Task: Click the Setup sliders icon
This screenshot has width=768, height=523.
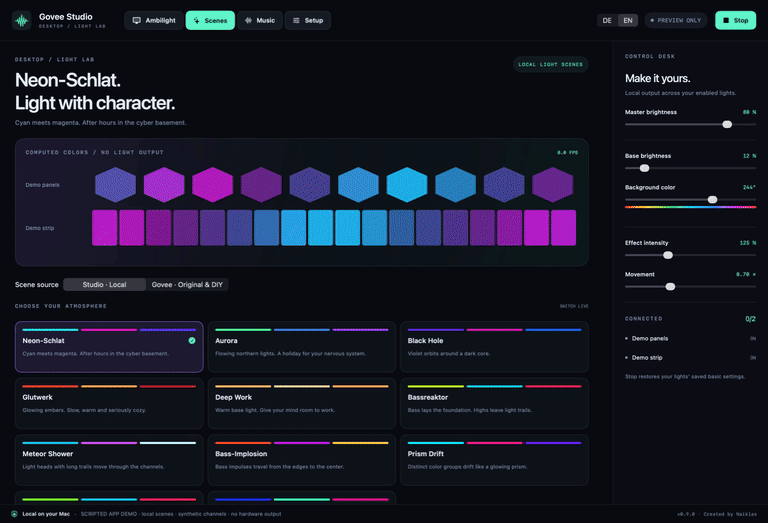Action: tap(296, 21)
